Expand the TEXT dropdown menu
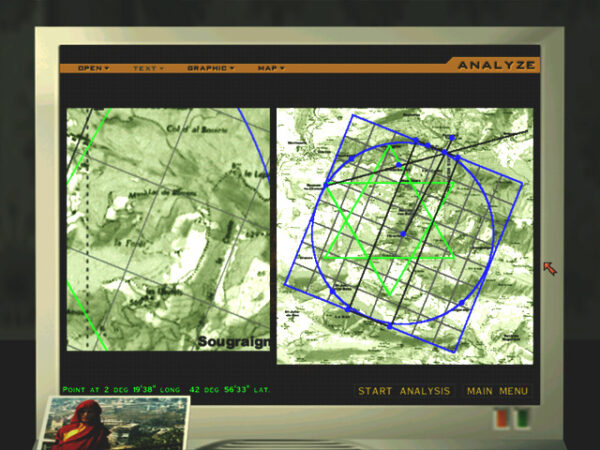This screenshot has width=600, height=450. [x=149, y=68]
